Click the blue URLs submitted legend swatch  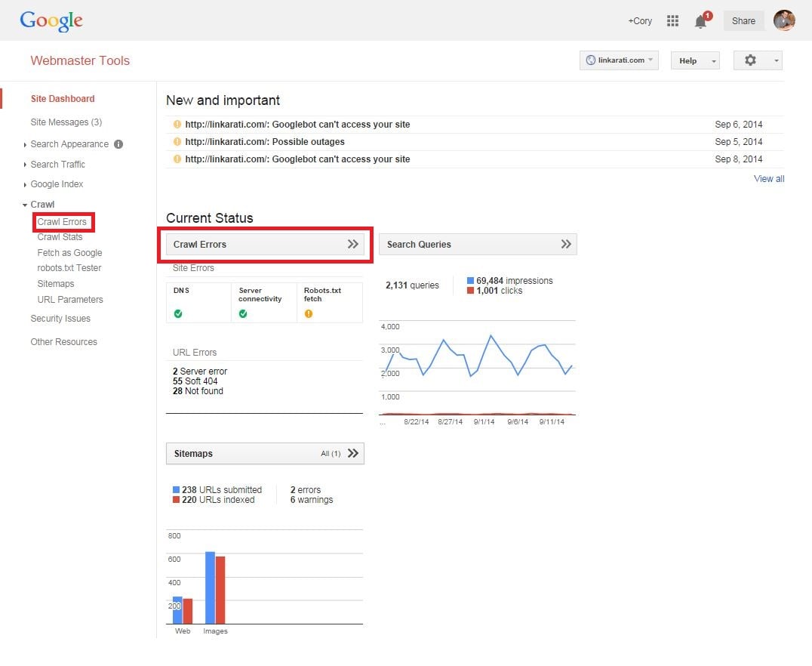pyautogui.click(x=177, y=490)
